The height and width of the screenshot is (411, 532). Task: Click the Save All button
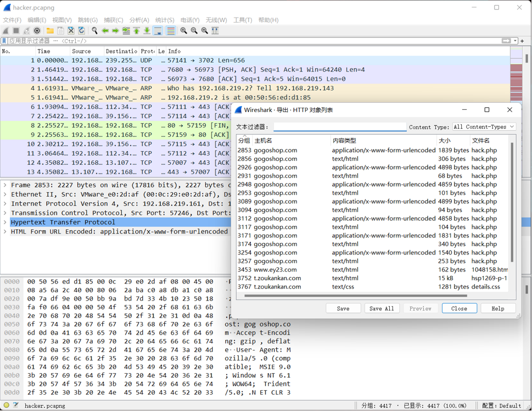(x=382, y=308)
